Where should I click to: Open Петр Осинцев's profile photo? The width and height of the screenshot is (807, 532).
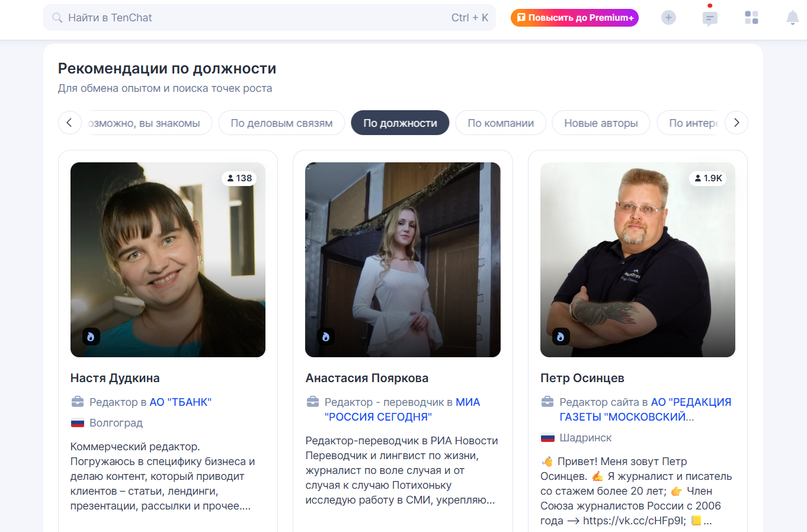(x=638, y=259)
